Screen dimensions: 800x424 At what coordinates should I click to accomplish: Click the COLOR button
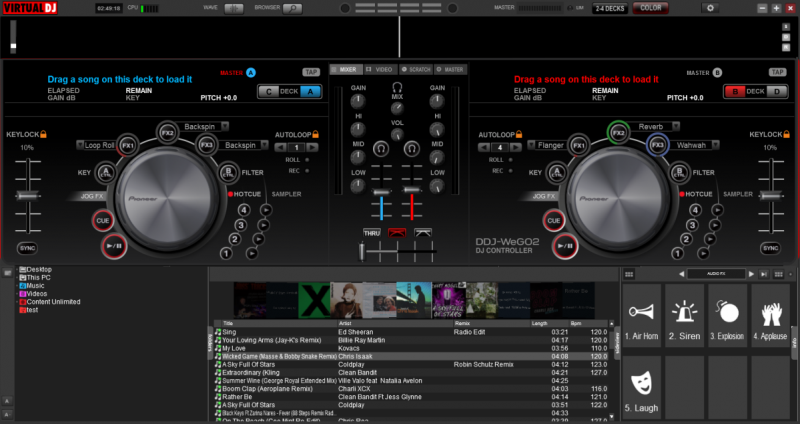pyautogui.click(x=651, y=8)
